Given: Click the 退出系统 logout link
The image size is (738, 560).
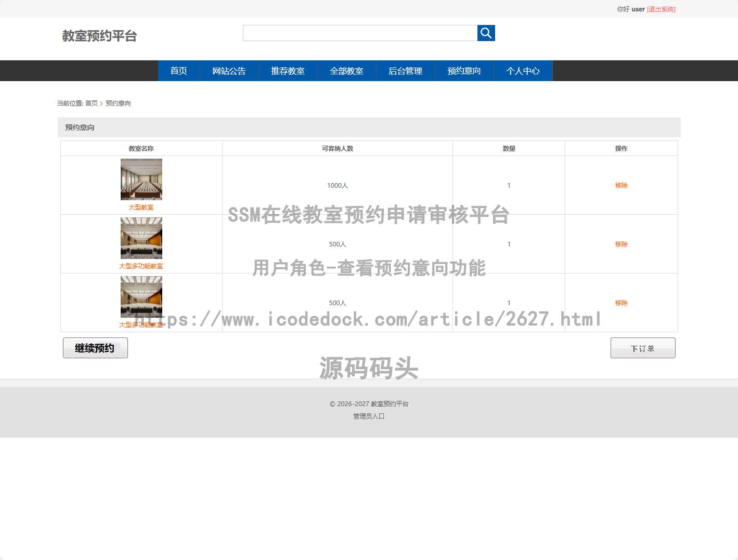Looking at the screenshot, I should tap(661, 9).
